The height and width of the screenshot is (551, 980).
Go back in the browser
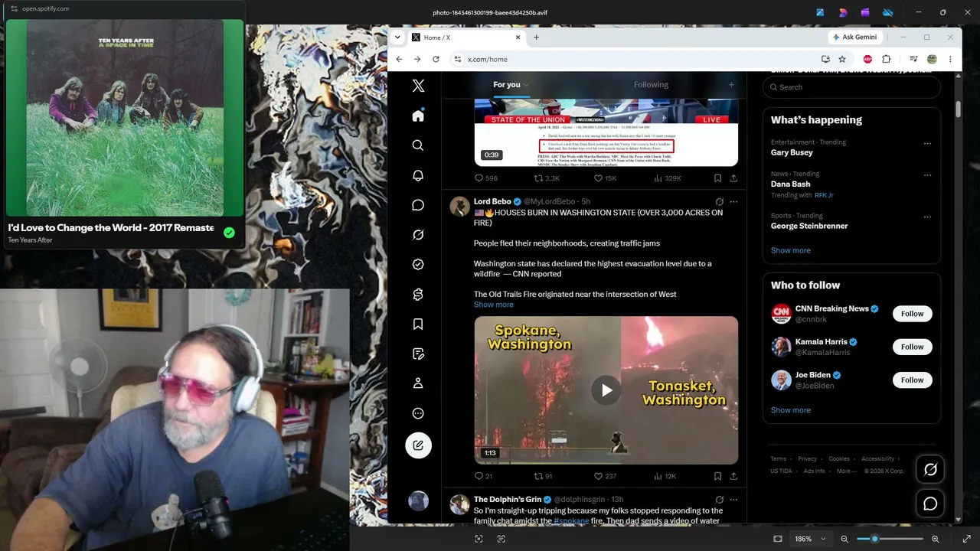click(x=399, y=59)
